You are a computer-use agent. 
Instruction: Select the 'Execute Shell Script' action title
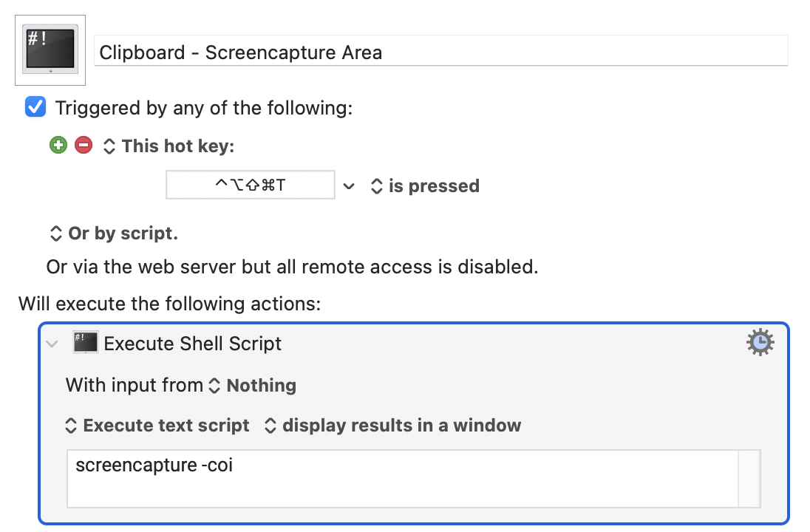tap(193, 344)
